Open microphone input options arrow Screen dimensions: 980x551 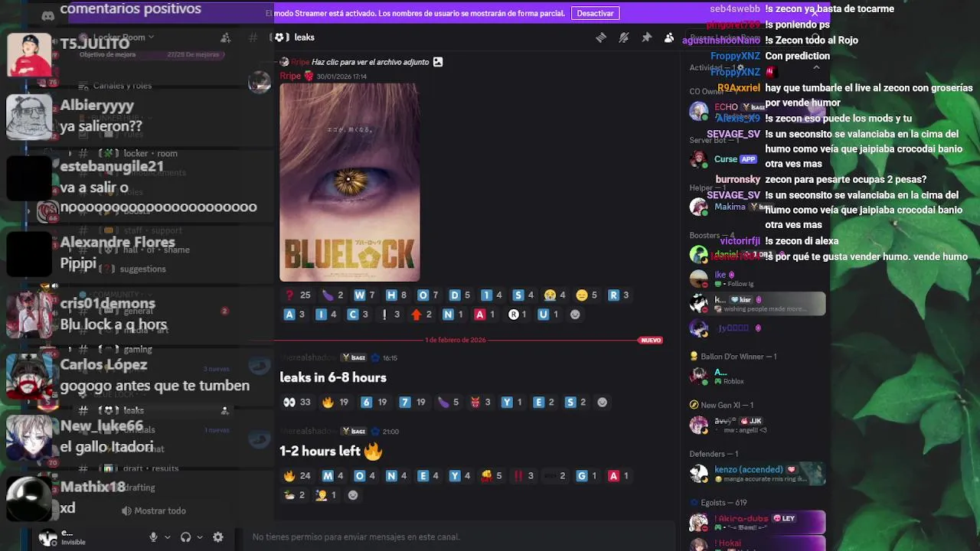167,537
